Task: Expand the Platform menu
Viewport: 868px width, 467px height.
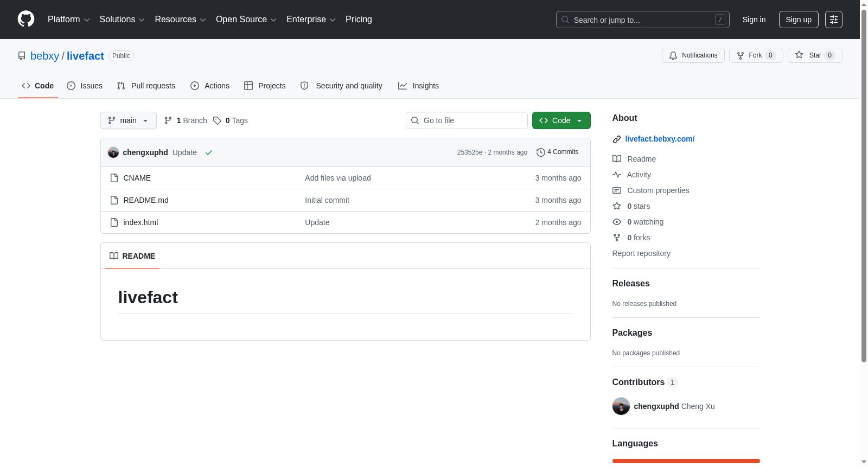Action: 68,20
